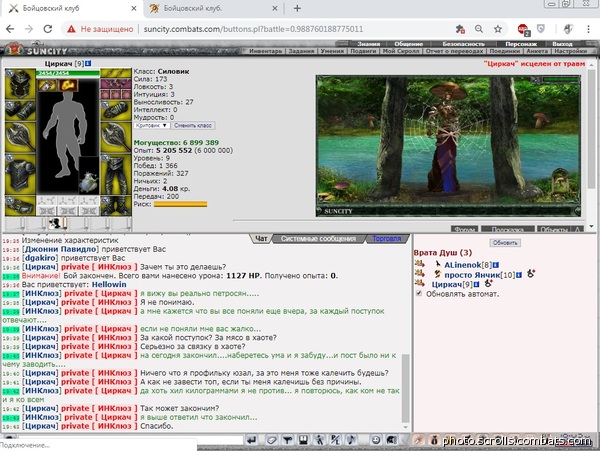Click the send message arrow icon
Viewport: 600px width, 451px height.
[x=251, y=440]
